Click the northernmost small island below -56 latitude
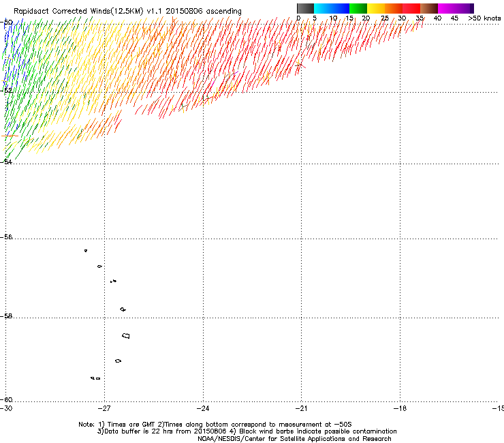Image resolution: width=504 pixels, height=443 pixels. tap(86, 251)
